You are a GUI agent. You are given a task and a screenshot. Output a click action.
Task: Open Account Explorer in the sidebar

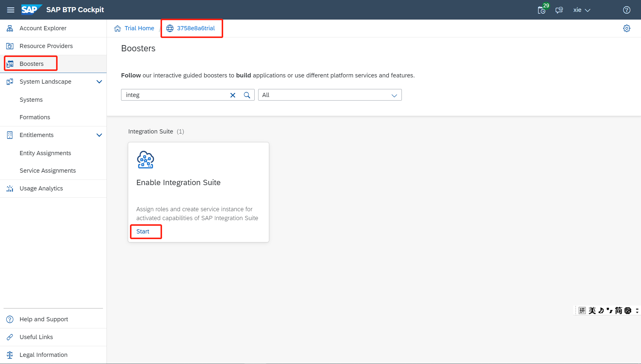[53, 28]
